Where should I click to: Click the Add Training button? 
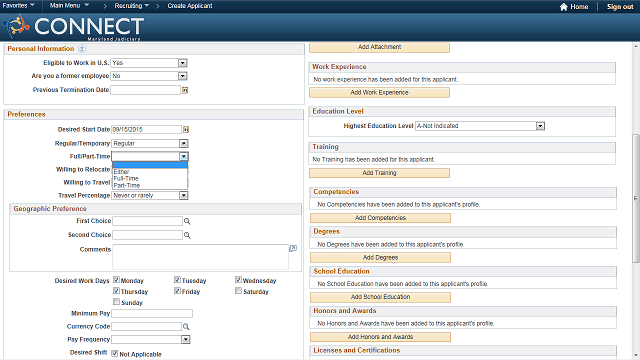coord(379,173)
